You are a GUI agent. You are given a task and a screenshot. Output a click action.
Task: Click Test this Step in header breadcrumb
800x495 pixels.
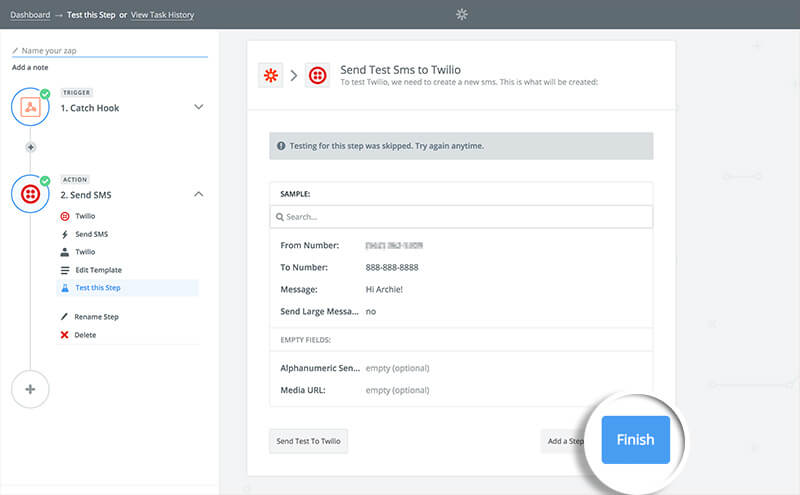pos(91,15)
